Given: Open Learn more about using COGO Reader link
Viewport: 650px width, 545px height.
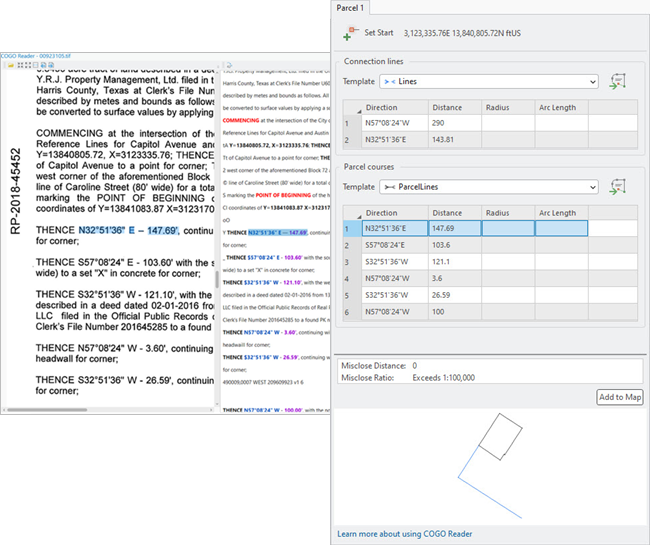Looking at the screenshot, I should 405,534.
